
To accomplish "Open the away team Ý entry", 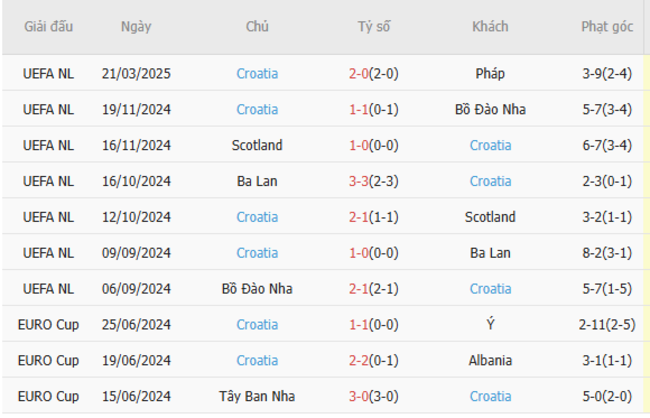I will (490, 325).
